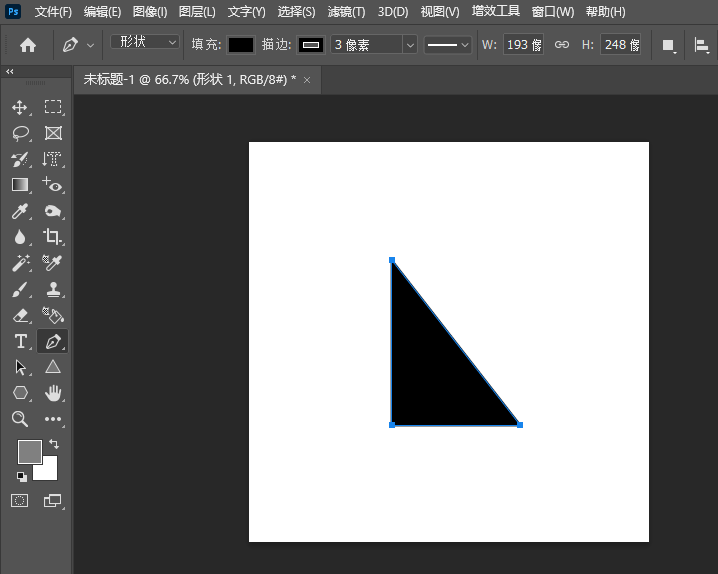Viewport: 718px width, 574px height.
Task: Select the Zoom magnifier tool
Action: pyautogui.click(x=20, y=419)
